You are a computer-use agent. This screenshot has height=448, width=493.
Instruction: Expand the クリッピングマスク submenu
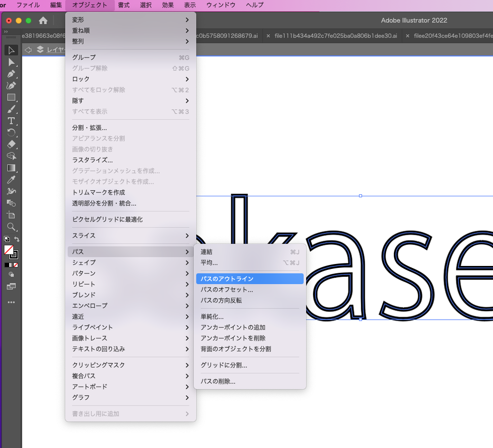[x=131, y=365]
